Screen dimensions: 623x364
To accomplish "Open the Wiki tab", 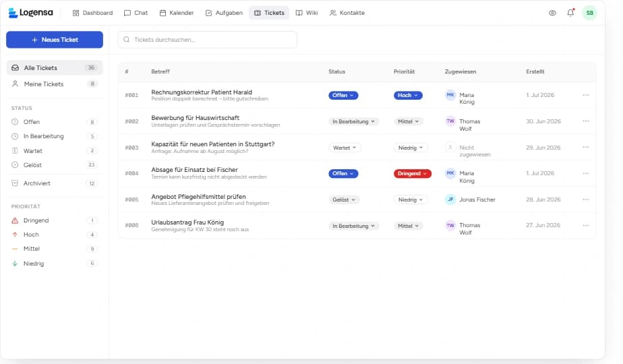I will click(x=307, y=13).
